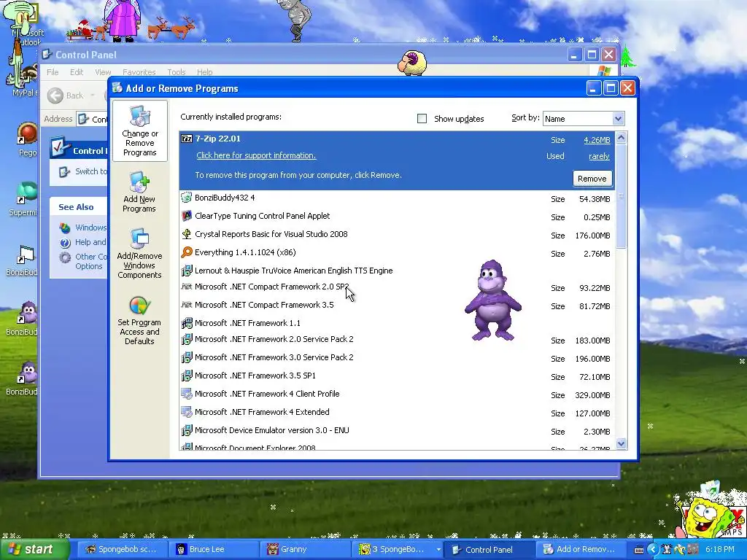Switch to Bruce Lee taskbar window
The image size is (747, 560).
[214, 550]
